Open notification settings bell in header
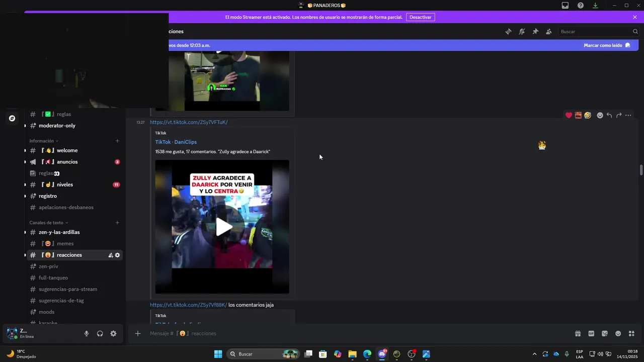Viewport: 644px width, 362px height. point(522,31)
